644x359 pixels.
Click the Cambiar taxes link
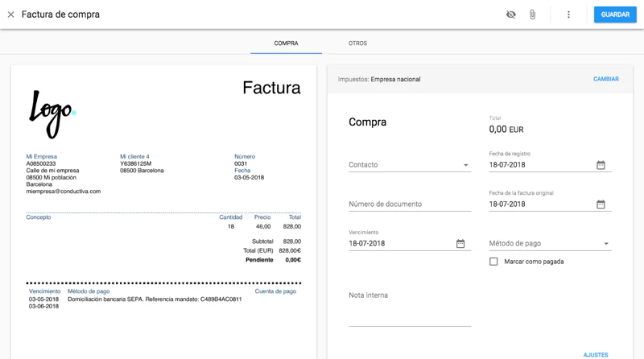pyautogui.click(x=605, y=80)
